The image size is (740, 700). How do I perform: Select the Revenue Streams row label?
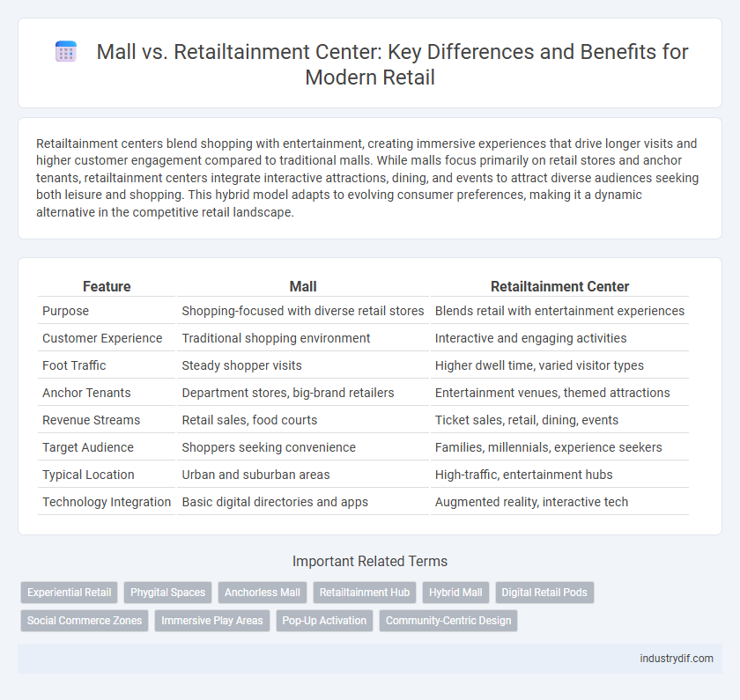(91, 420)
